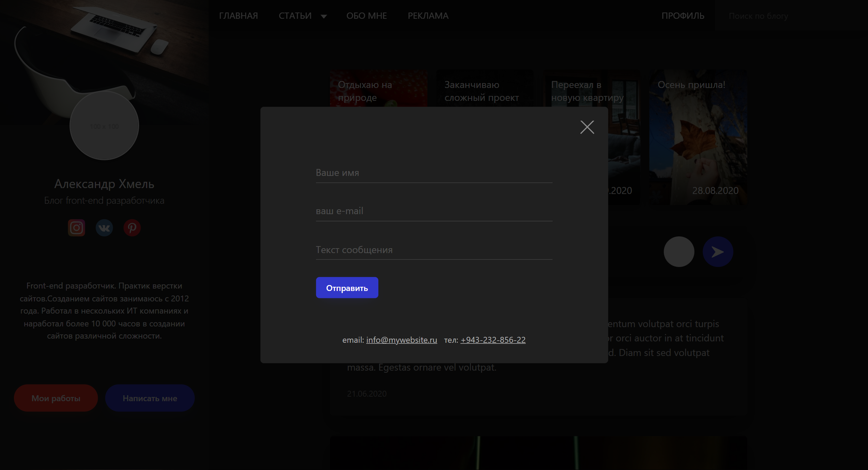Click the Блог front-end разработчика subtitle

(104, 201)
